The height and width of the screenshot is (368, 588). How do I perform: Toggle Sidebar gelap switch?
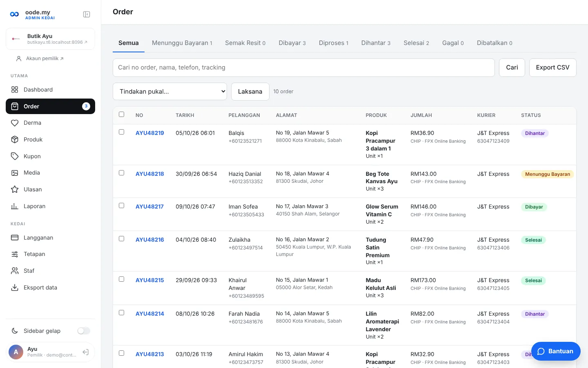[84, 331]
